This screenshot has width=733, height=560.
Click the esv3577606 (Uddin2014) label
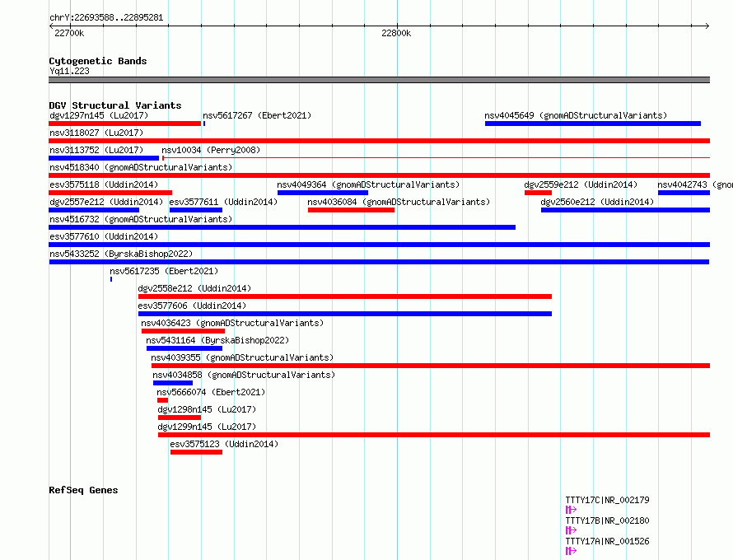[x=192, y=306]
